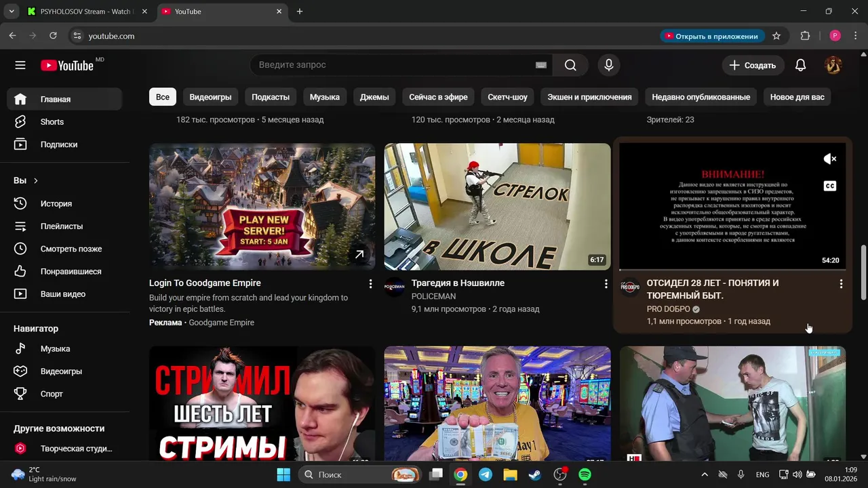Open POLICEMAN channel avatar

(395, 287)
